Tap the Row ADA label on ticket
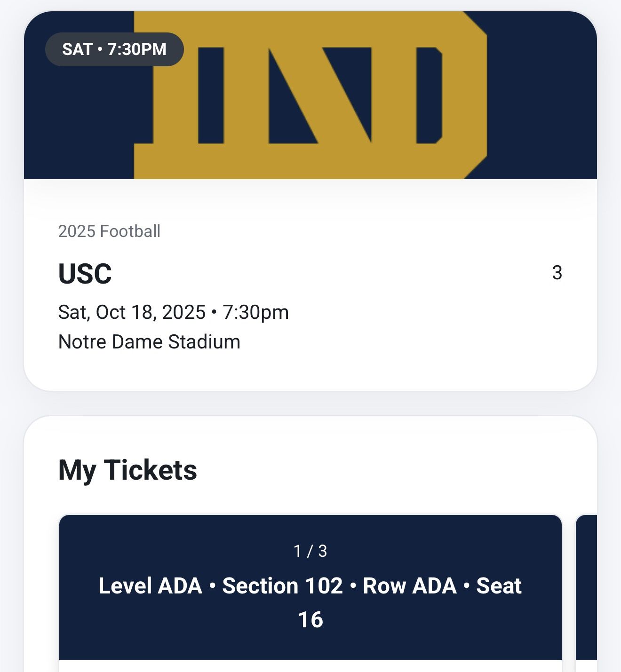 point(410,586)
